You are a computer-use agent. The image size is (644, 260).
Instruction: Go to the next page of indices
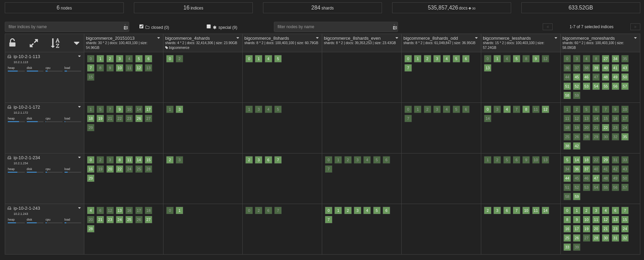(635, 27)
